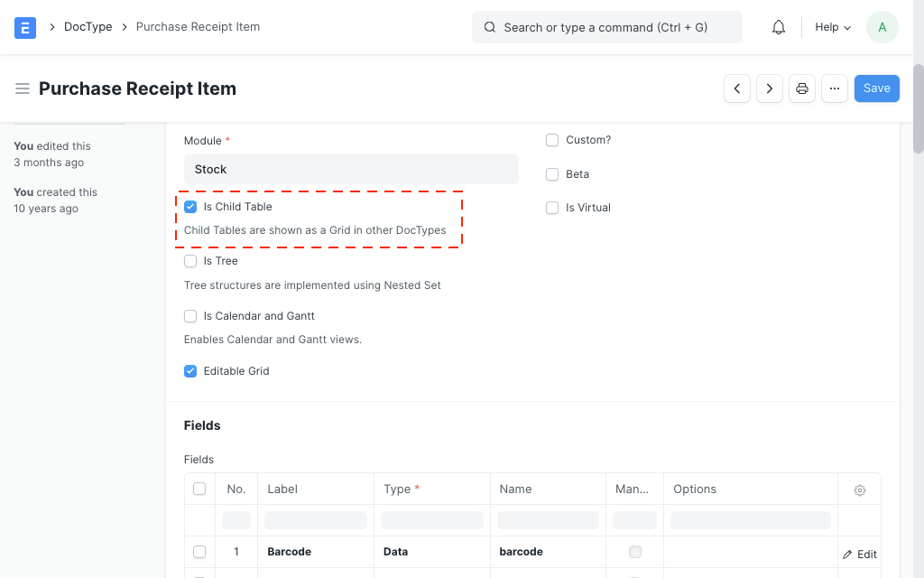This screenshot has height=578, width=924.
Task: Open the notifications bell
Action: point(779,27)
